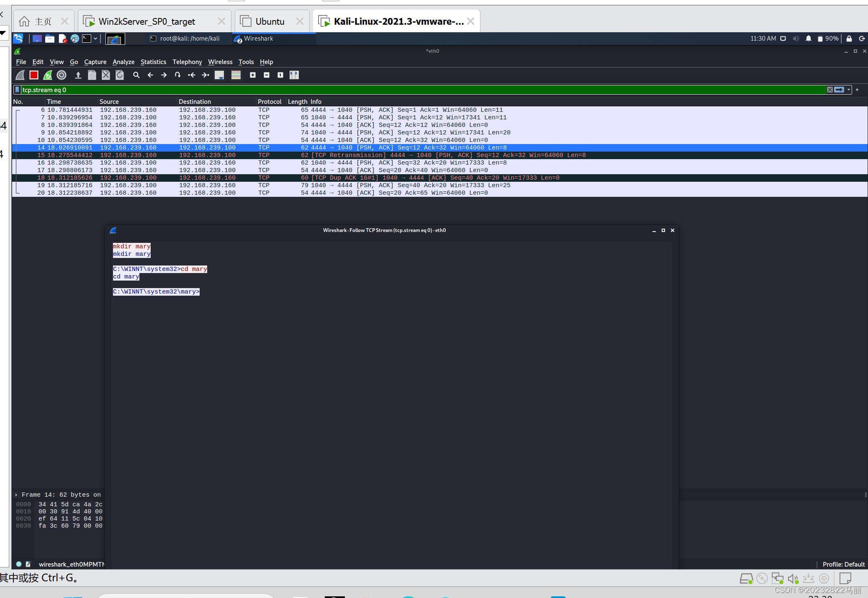This screenshot has height=598, width=868.
Task: Restart the current capture
Action: point(48,75)
